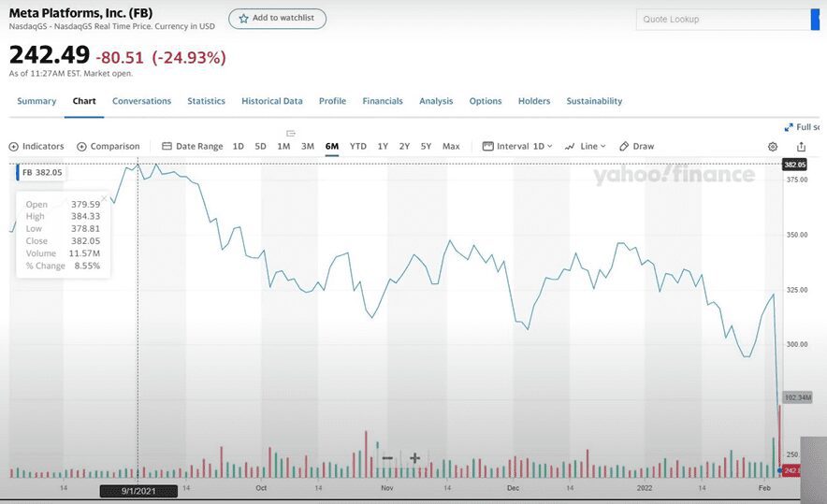Switch chart range to 1Y
Screen dimensions: 827x504
point(383,147)
